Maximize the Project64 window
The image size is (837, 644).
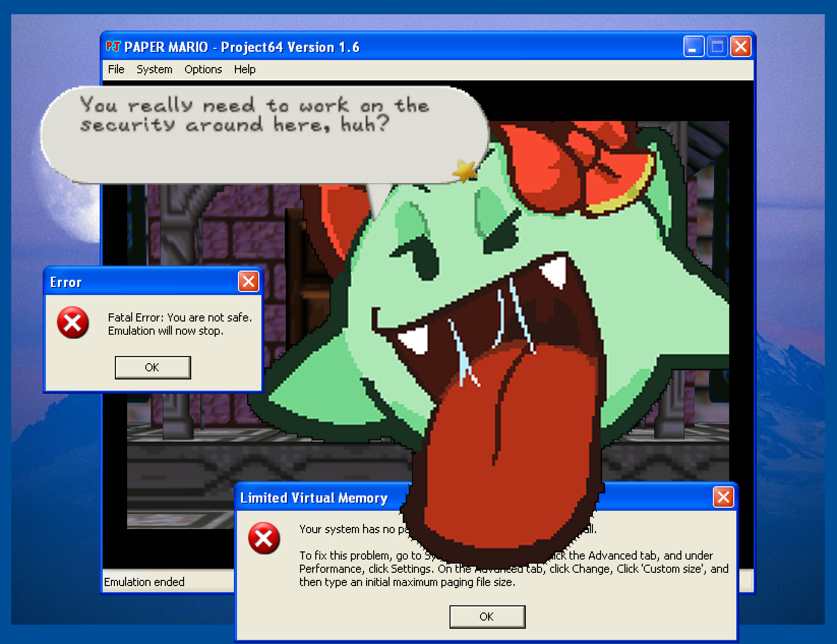[717, 47]
